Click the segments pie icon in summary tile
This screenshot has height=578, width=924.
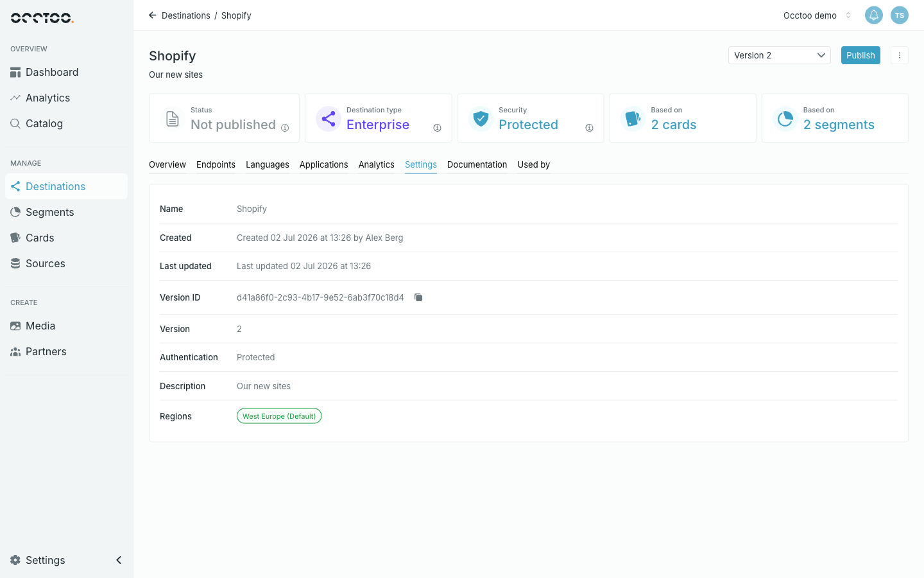(x=785, y=119)
